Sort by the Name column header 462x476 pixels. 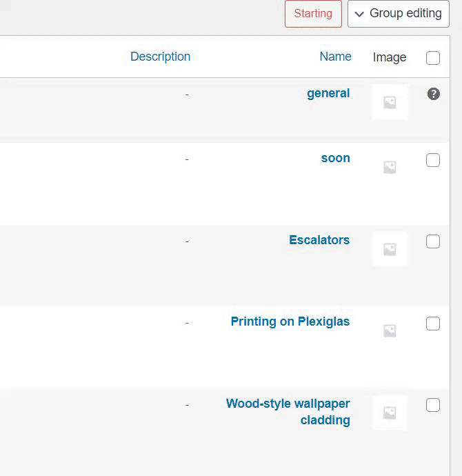[x=335, y=57]
